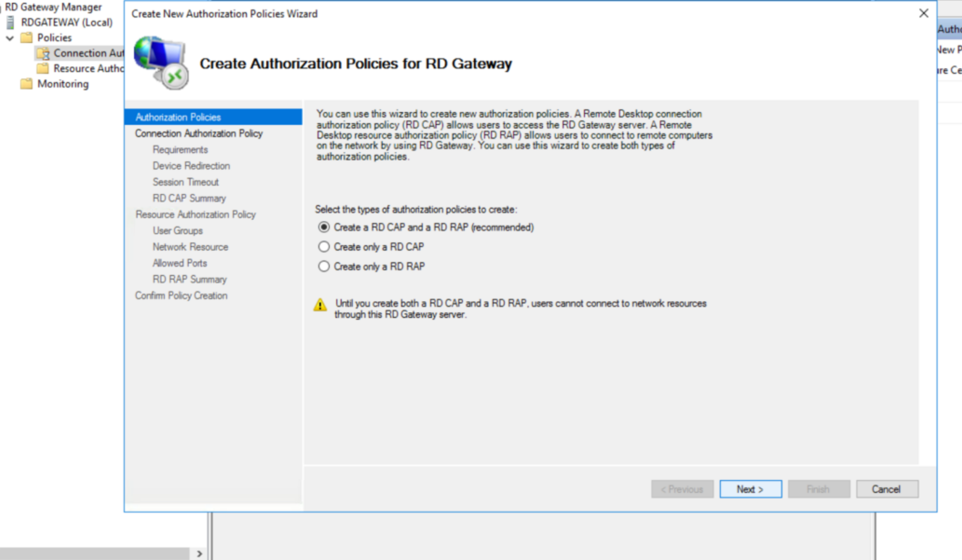The image size is (962, 560).
Task: Select RDGATEWAY (Local) tree node
Action: (x=67, y=23)
